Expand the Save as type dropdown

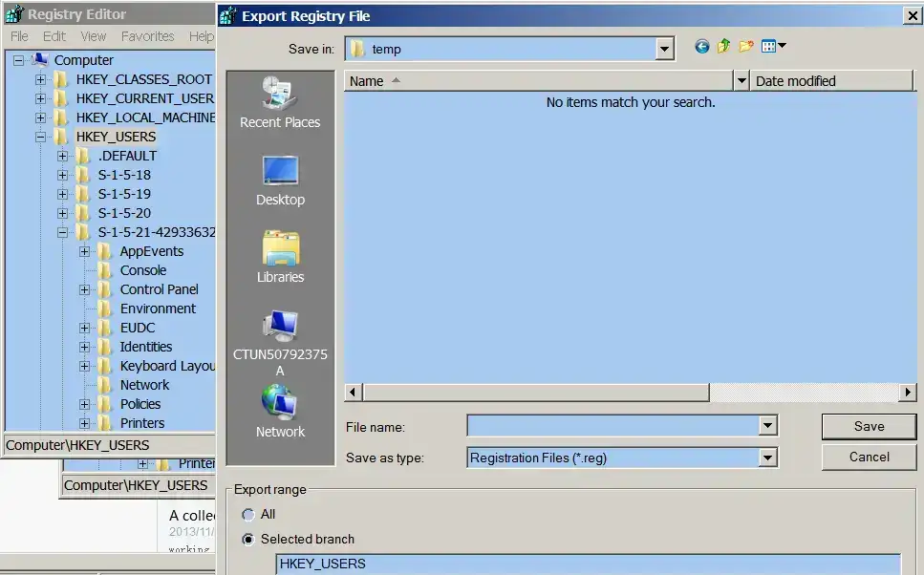(767, 458)
